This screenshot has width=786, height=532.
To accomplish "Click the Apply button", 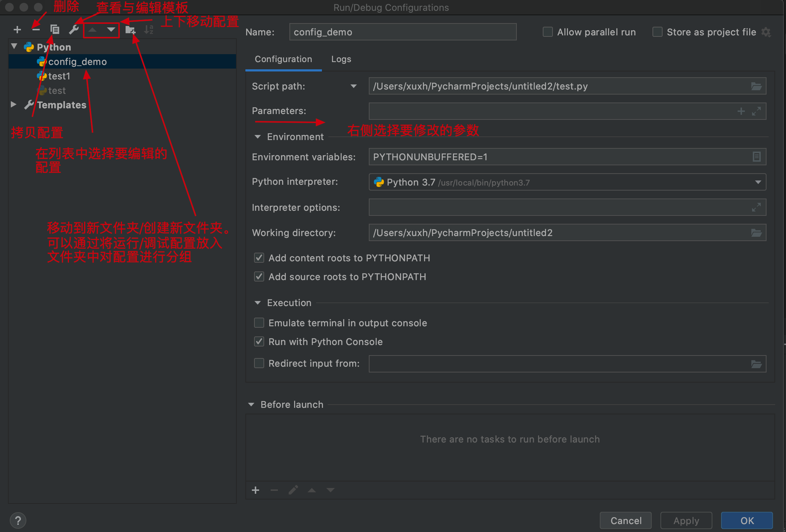I will click(686, 520).
